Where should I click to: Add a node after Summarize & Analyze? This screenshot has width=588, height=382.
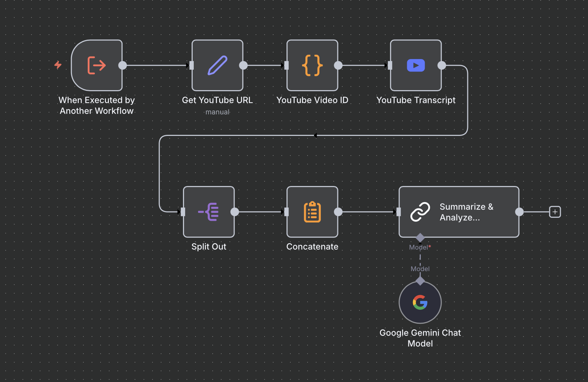coord(555,212)
